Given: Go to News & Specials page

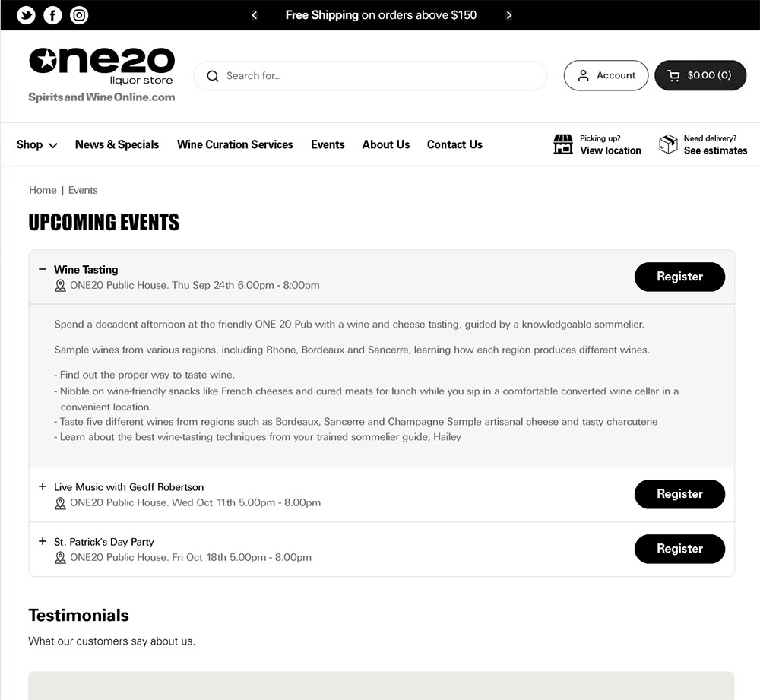Looking at the screenshot, I should (117, 144).
